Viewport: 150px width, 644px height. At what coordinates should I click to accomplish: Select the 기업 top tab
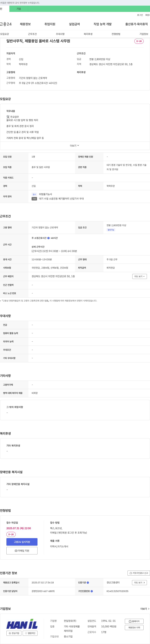click(19, 9)
